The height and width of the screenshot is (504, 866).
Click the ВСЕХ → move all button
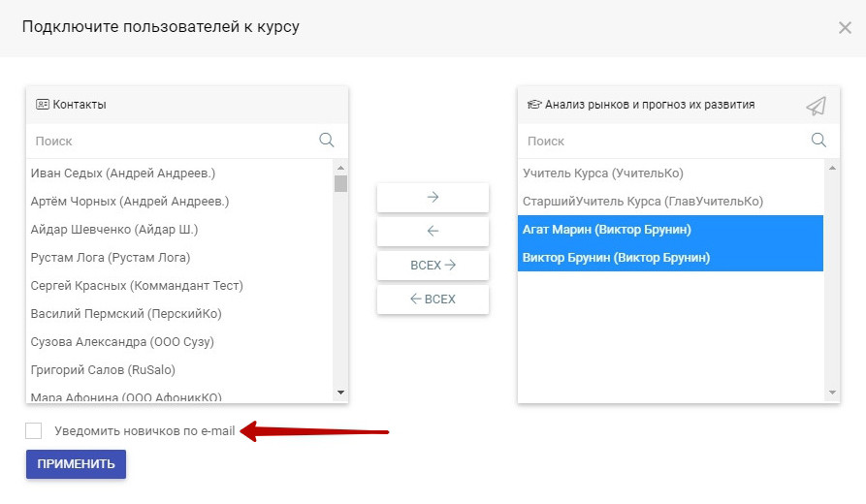tap(433, 266)
